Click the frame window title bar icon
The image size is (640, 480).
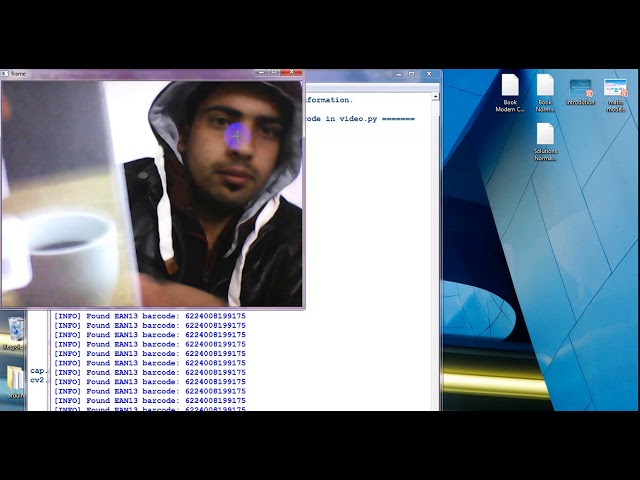[5, 74]
